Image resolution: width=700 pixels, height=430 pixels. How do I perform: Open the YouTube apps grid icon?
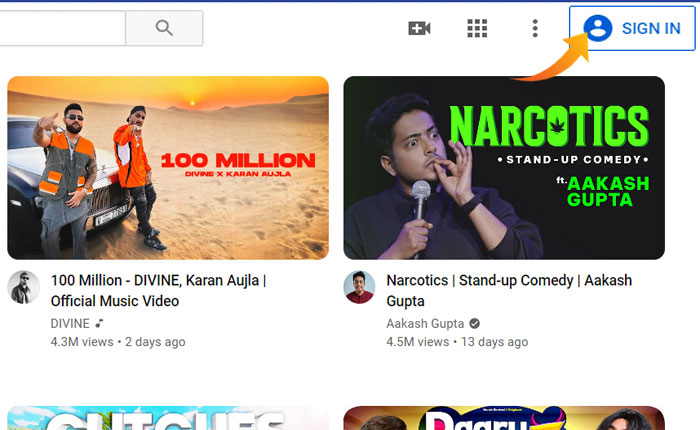(x=477, y=29)
